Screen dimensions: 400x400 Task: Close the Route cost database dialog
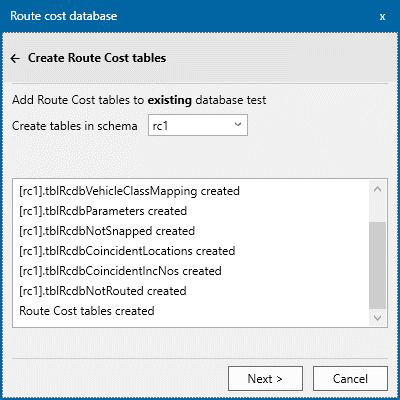(x=382, y=16)
